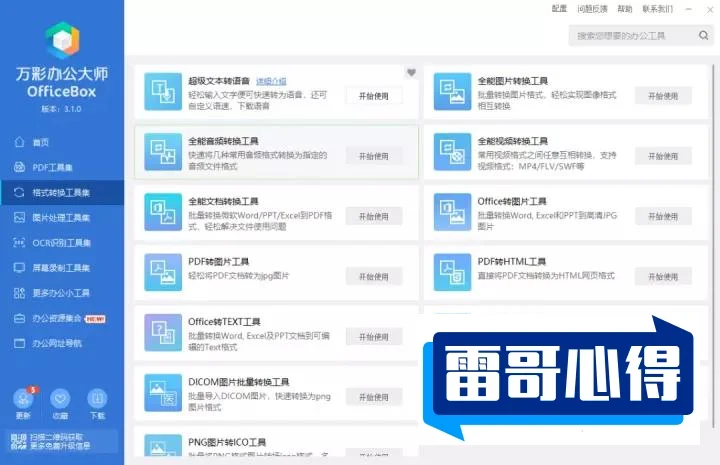Open 详细介绍 link for text-to-speech
Image resolution: width=720 pixels, height=465 pixels.
271,81
